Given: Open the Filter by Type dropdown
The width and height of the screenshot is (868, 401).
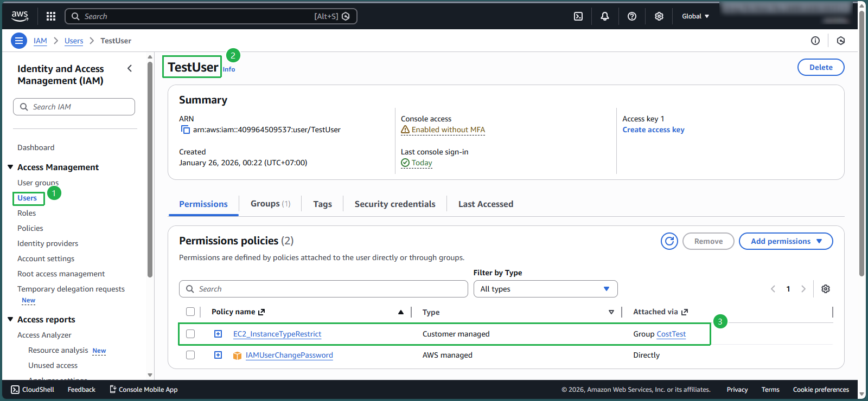Looking at the screenshot, I should (546, 289).
